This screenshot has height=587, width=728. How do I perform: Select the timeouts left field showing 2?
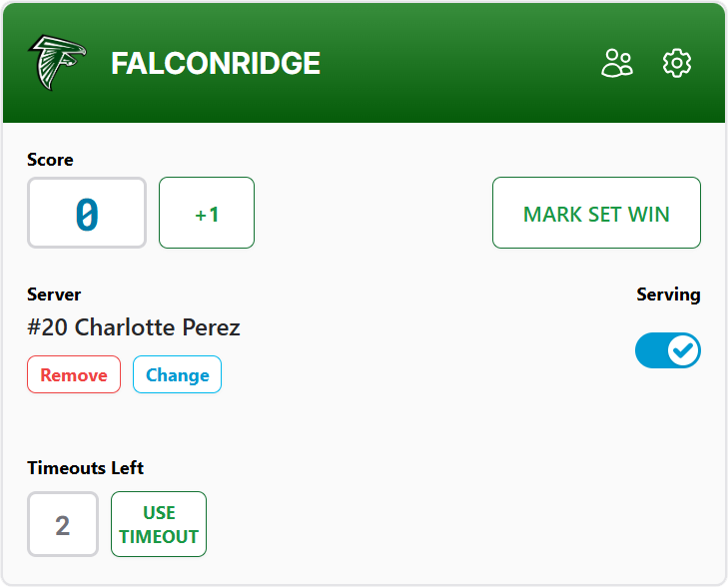[x=63, y=524]
